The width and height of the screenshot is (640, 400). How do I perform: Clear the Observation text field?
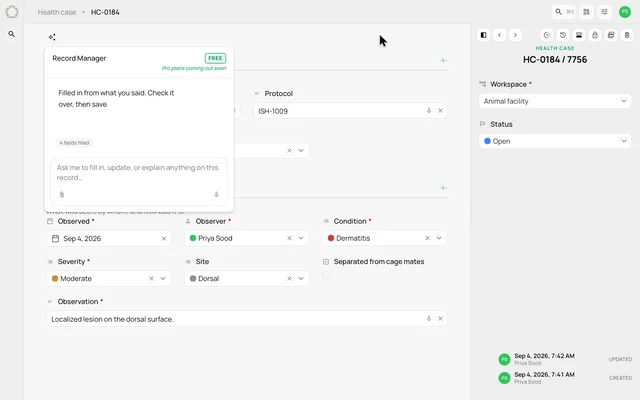[440, 318]
